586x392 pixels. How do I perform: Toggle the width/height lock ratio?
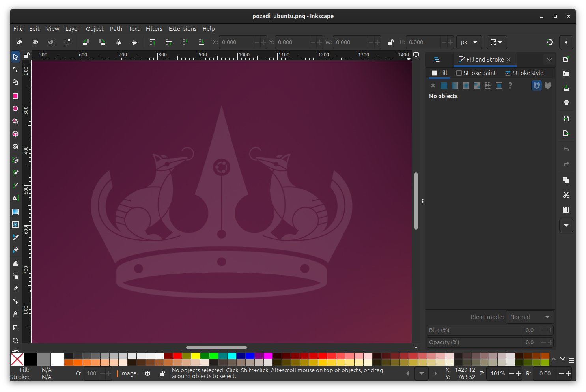[391, 42]
